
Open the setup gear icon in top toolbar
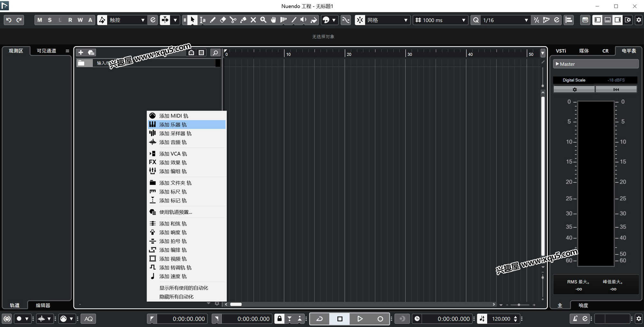tap(639, 20)
